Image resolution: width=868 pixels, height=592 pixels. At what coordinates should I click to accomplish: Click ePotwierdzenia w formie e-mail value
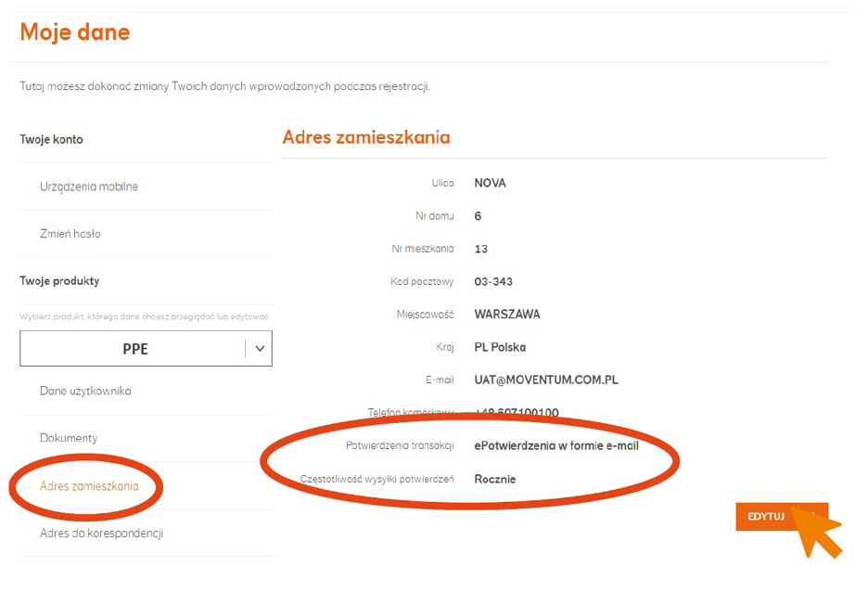(x=556, y=446)
